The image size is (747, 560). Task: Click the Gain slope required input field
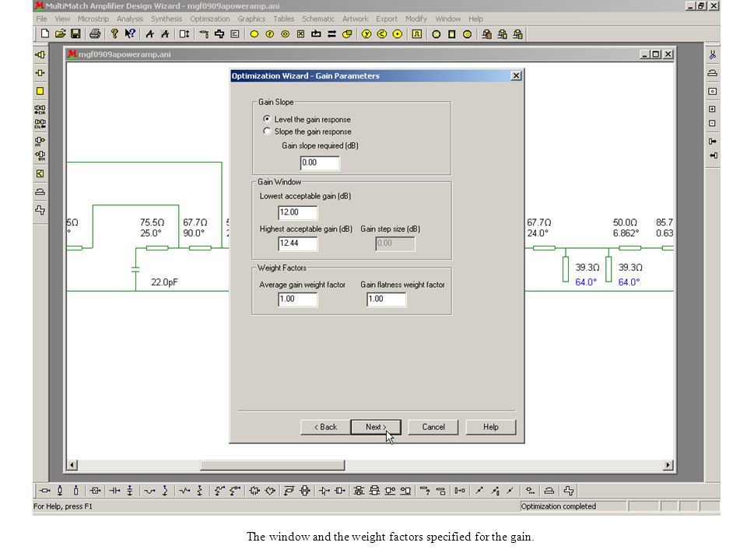[320, 163]
